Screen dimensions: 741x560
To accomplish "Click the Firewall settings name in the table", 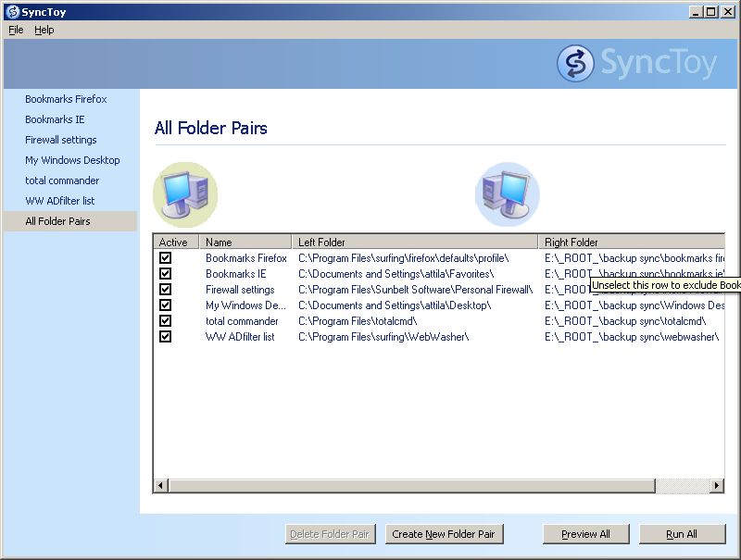I will 240,290.
